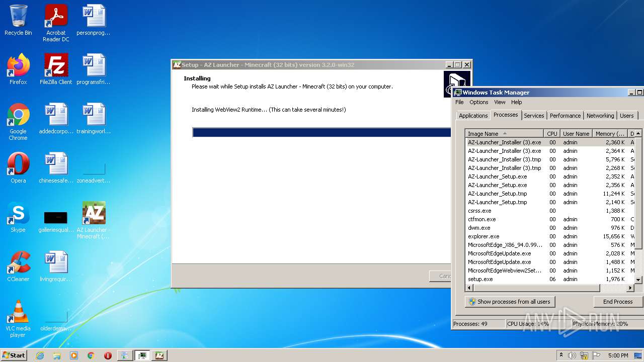
Task: Open the Recycle Bin desktop icon
Action: point(18,21)
